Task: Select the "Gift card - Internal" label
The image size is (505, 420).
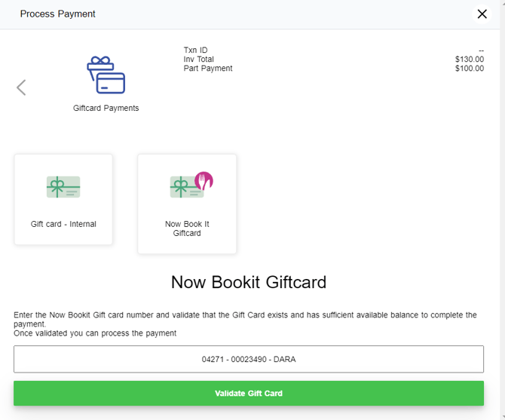Action: coord(63,224)
